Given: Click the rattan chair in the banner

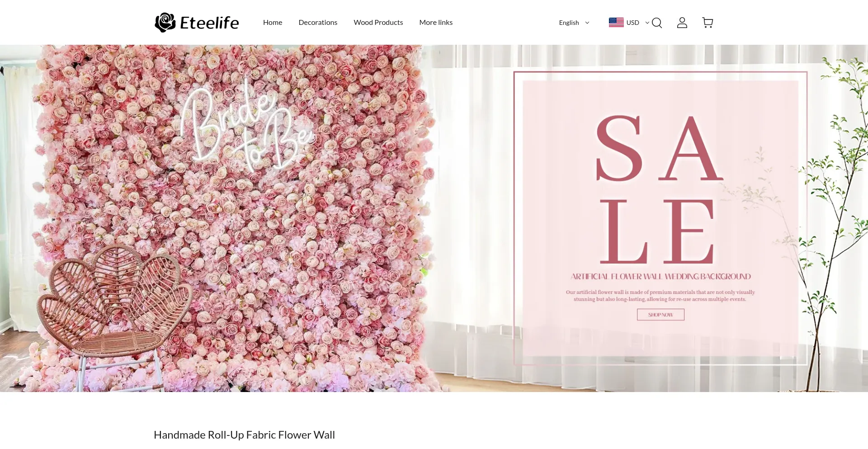Looking at the screenshot, I should pyautogui.click(x=111, y=312).
